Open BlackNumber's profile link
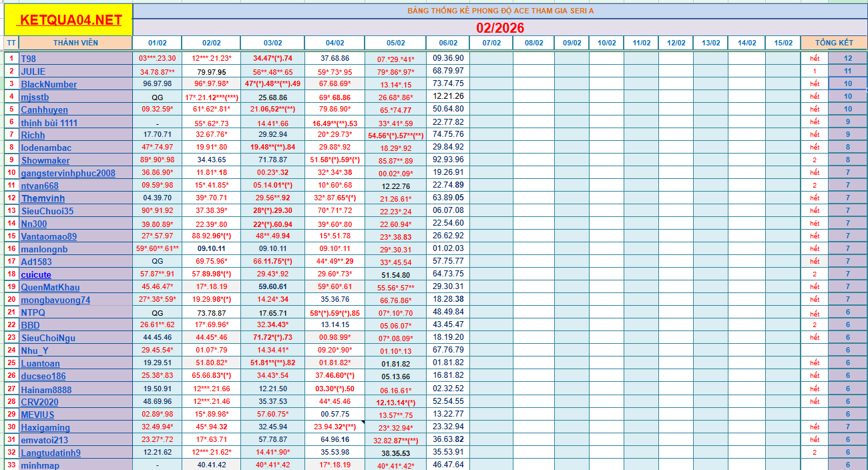 49,84
